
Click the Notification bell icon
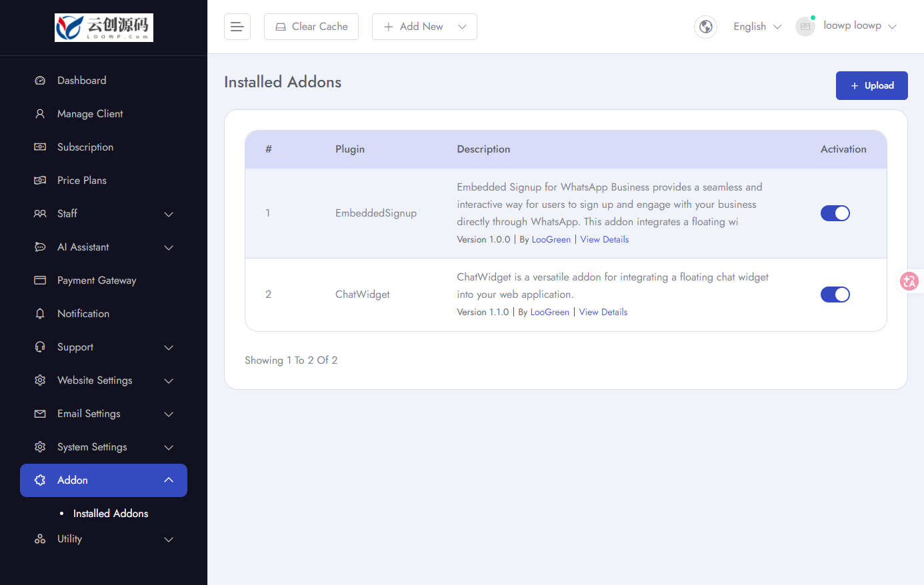pos(40,314)
